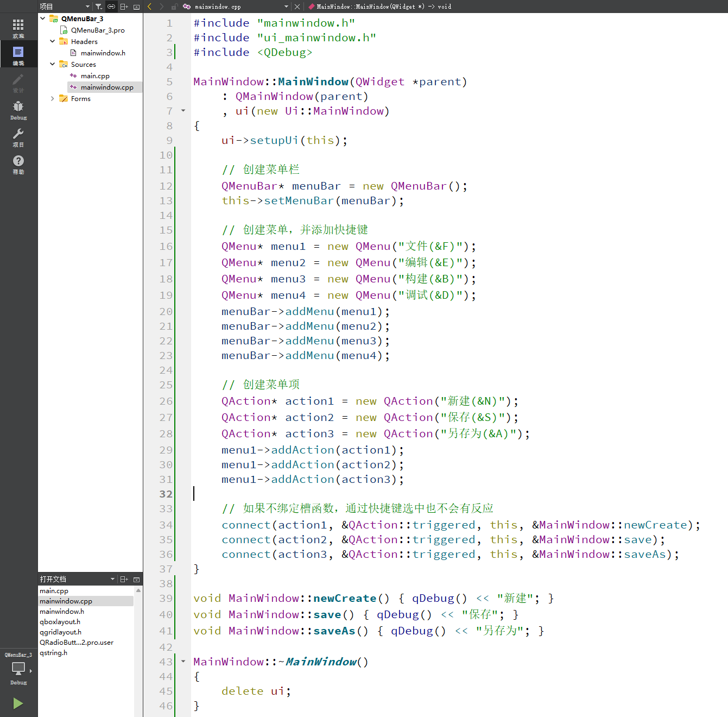Click QDebug include on line 3
This screenshot has height=717, width=728.
[284, 52]
